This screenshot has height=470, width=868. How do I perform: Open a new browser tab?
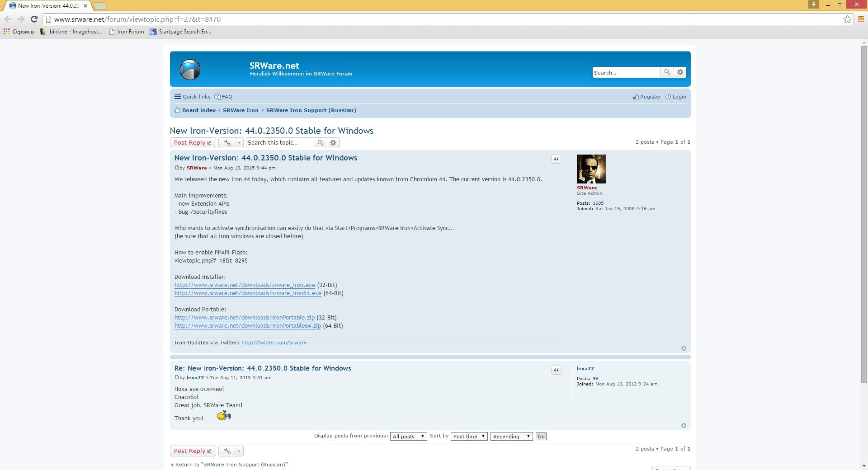(x=100, y=6)
